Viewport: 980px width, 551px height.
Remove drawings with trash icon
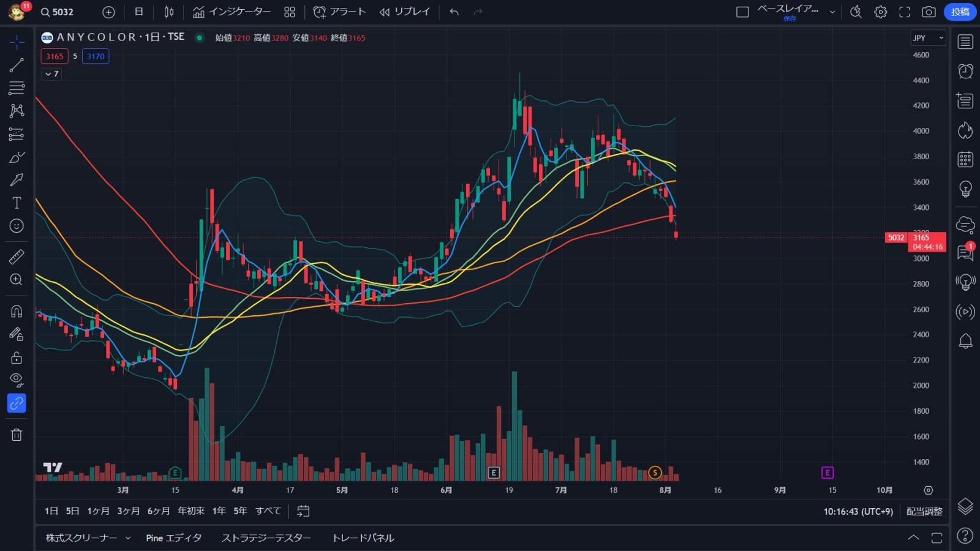(17, 435)
